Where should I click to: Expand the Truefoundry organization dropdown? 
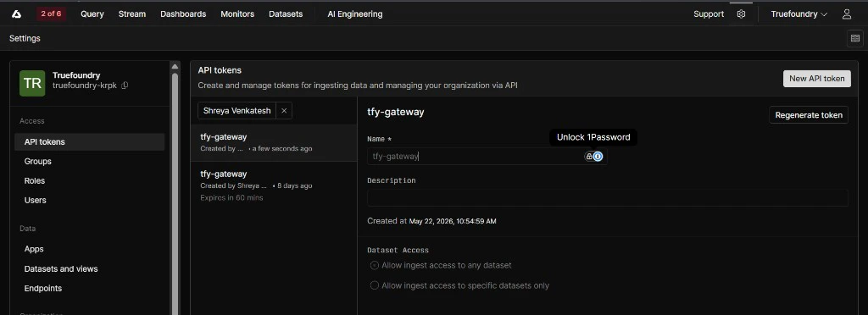[x=798, y=14]
